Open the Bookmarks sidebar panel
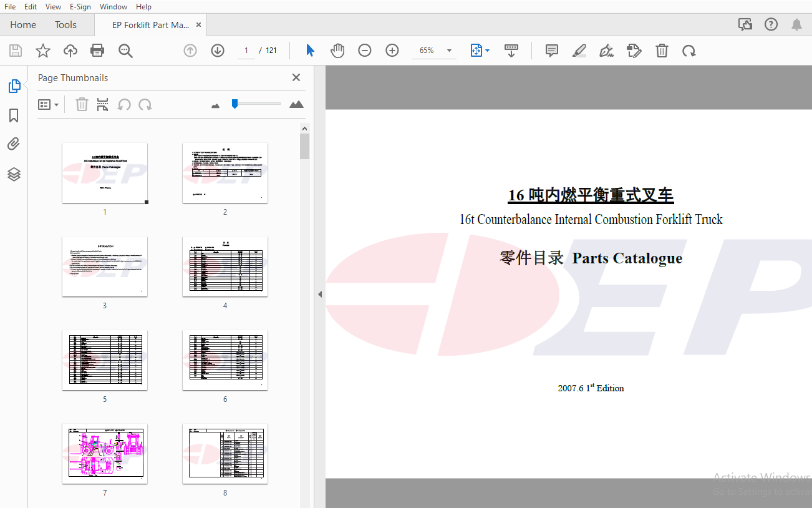Screen dimensions: 812x508 click(14, 115)
